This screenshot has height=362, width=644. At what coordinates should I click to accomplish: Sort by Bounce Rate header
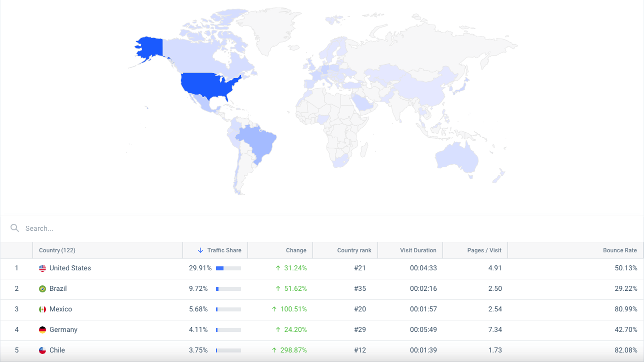tap(619, 250)
